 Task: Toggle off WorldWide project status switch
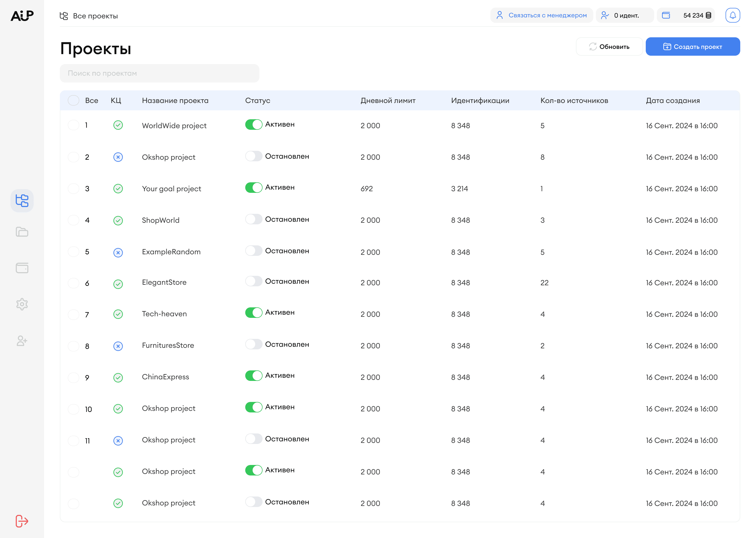254,125
